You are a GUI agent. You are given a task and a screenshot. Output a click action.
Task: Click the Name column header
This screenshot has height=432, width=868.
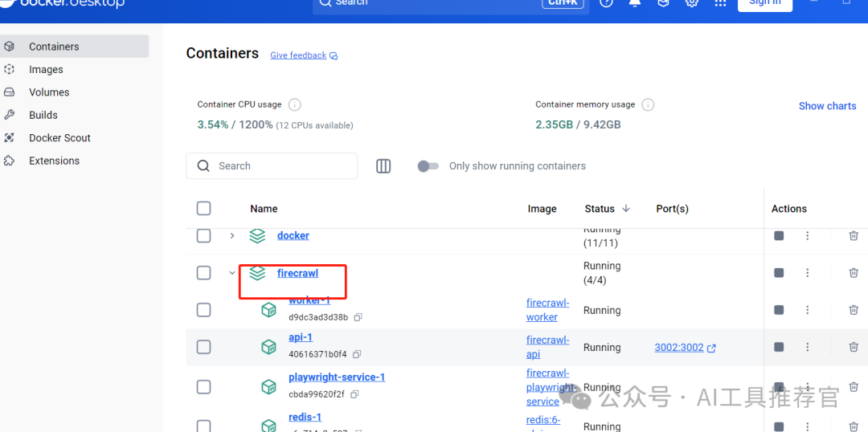264,209
